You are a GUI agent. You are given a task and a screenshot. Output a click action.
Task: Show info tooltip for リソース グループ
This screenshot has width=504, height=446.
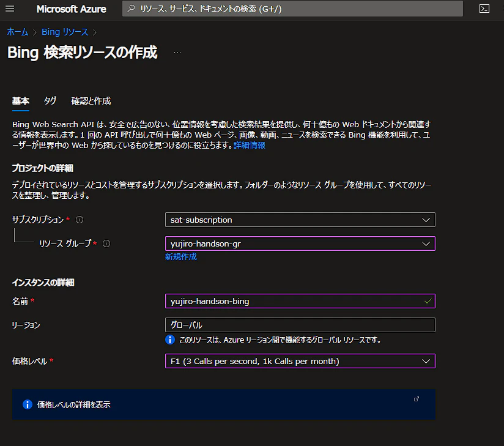[106, 243]
